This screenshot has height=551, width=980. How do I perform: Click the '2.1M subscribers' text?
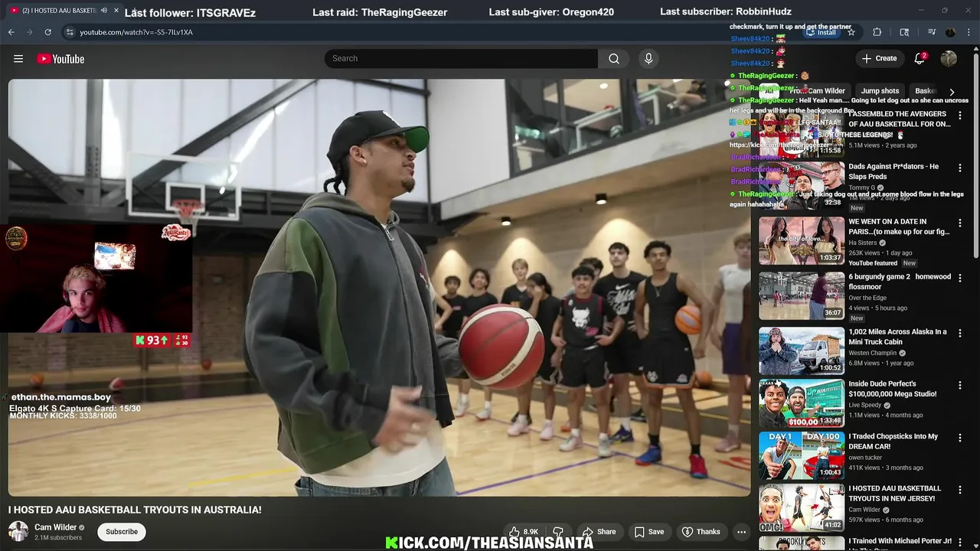(x=58, y=538)
